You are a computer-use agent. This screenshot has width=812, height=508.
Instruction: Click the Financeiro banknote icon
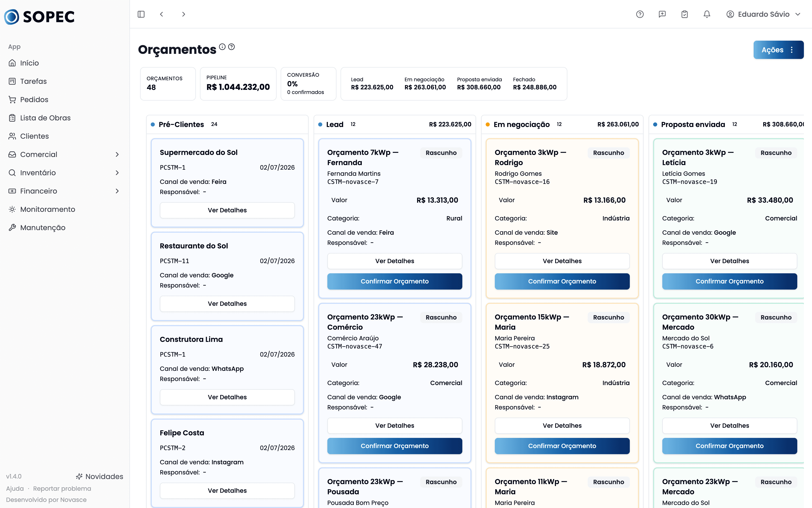coord(12,191)
